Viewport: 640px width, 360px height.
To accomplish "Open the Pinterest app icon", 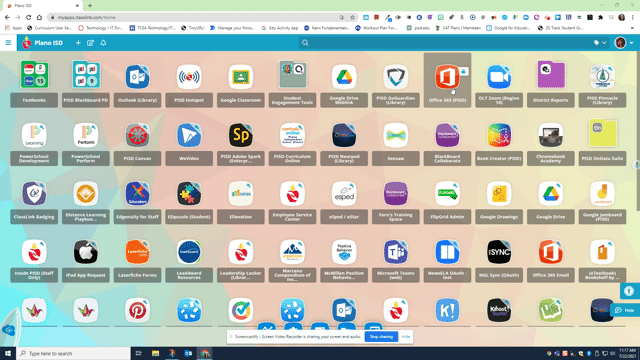I will click(137, 311).
